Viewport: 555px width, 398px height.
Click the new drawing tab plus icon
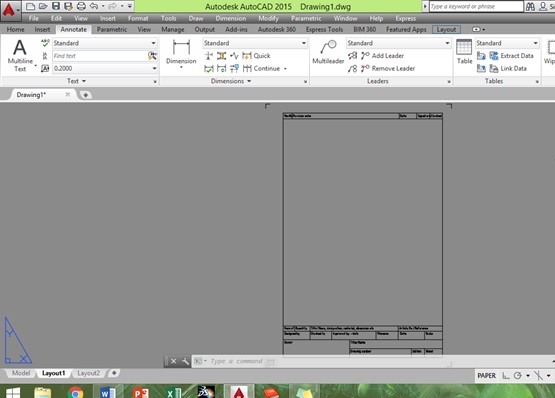[x=85, y=95]
